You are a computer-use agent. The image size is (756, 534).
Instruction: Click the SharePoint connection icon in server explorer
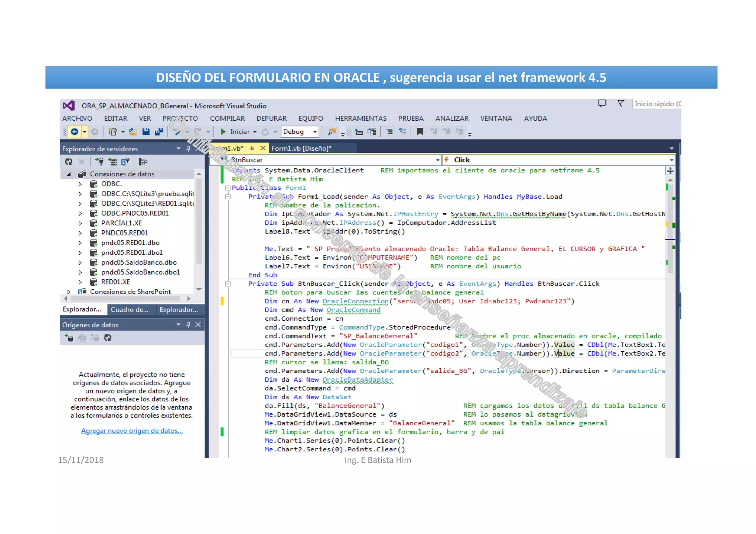point(126,162)
